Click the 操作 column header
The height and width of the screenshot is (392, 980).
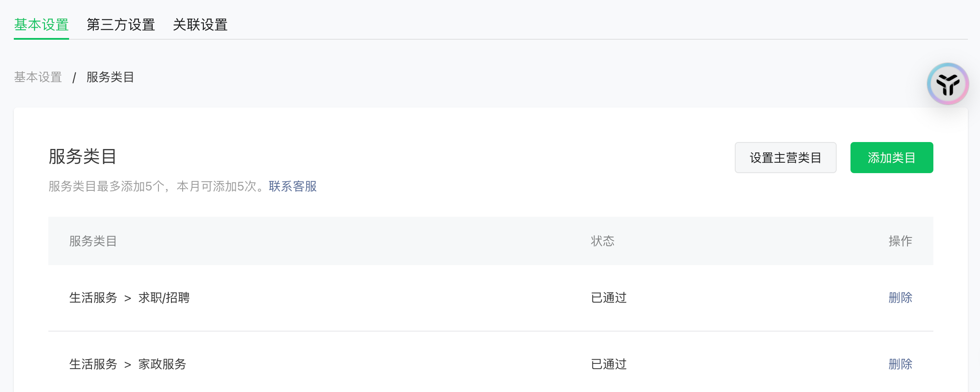(900, 241)
